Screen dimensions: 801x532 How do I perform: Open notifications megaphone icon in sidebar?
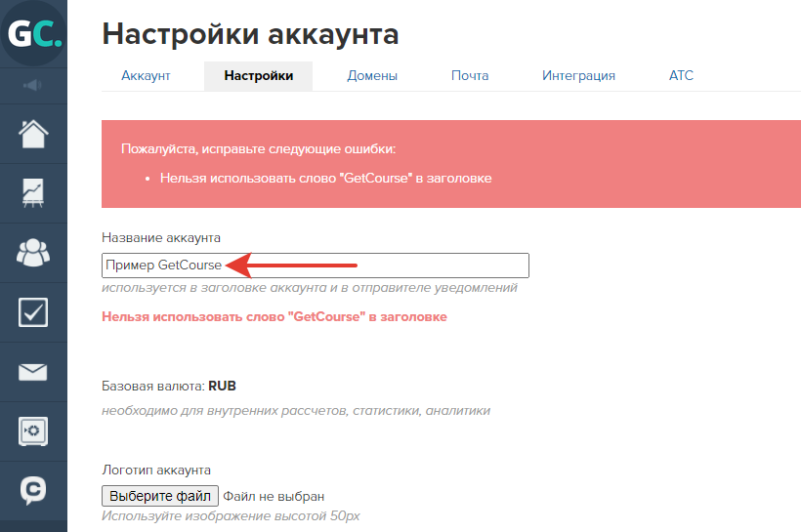pyautogui.click(x=32, y=85)
